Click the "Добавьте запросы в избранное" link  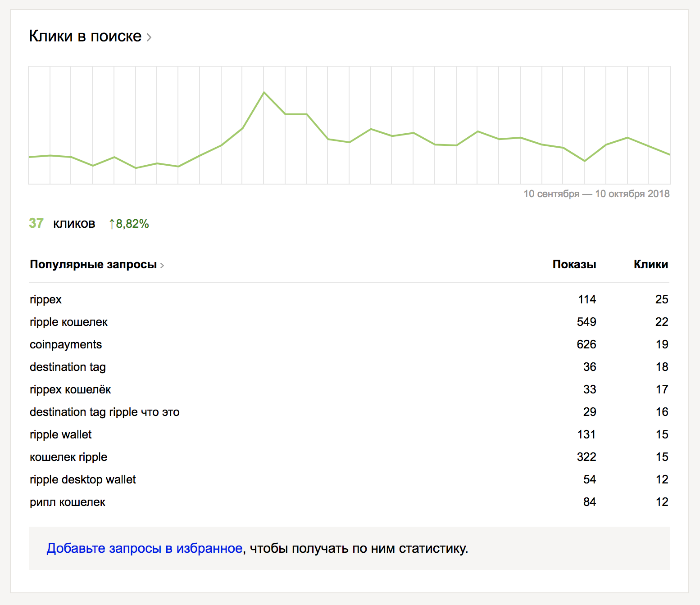pyautogui.click(x=145, y=548)
